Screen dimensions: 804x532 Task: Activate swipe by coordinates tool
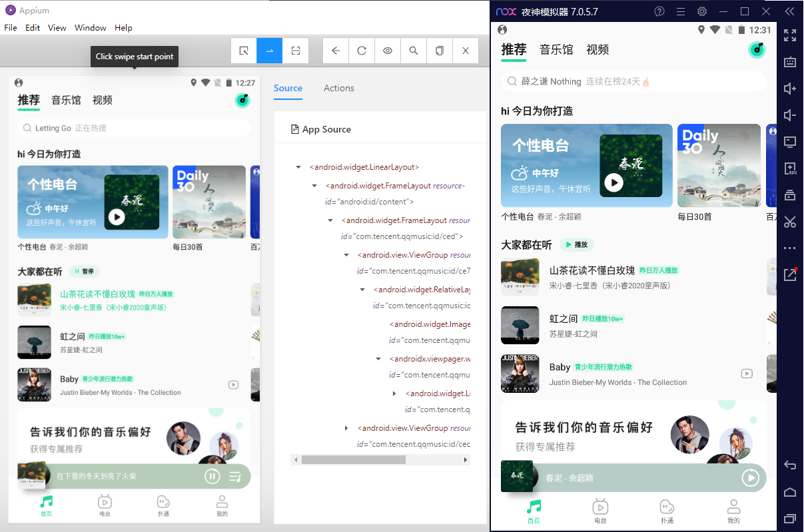(x=270, y=51)
